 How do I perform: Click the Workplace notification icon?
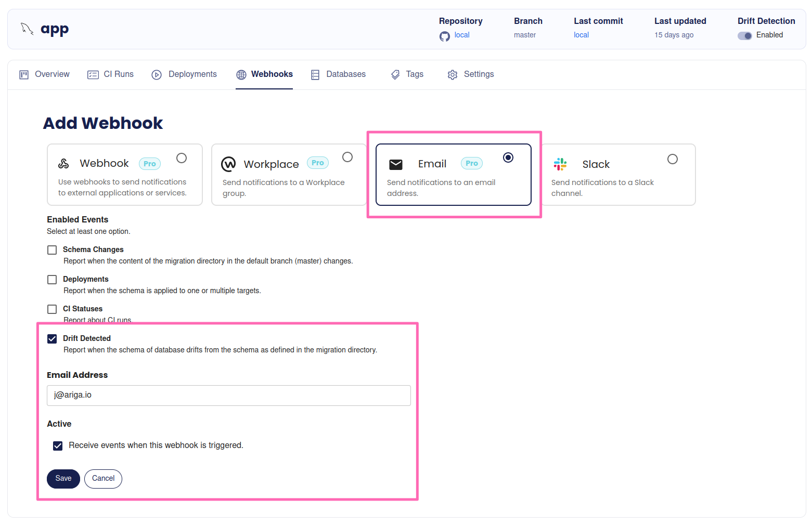pyautogui.click(x=228, y=164)
